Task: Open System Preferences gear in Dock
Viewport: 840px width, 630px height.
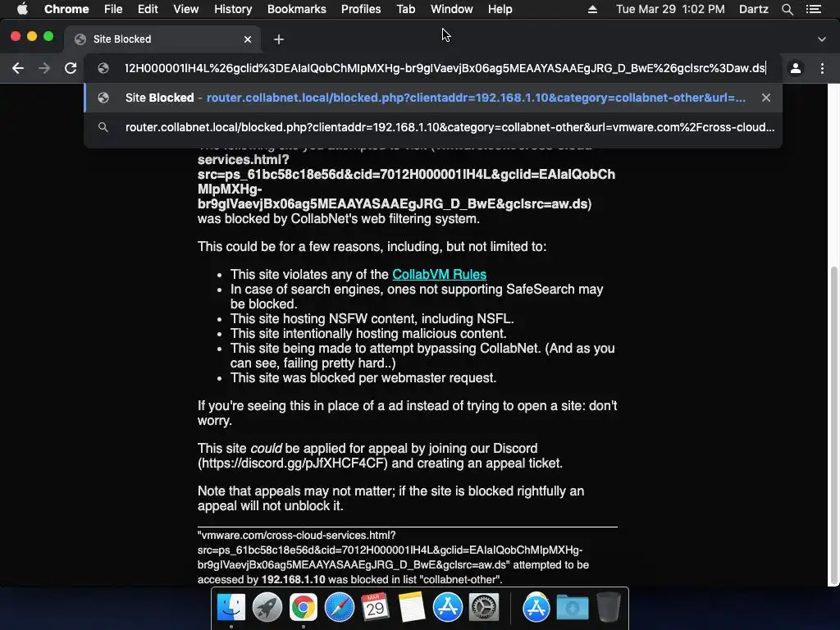Action: 484,608
